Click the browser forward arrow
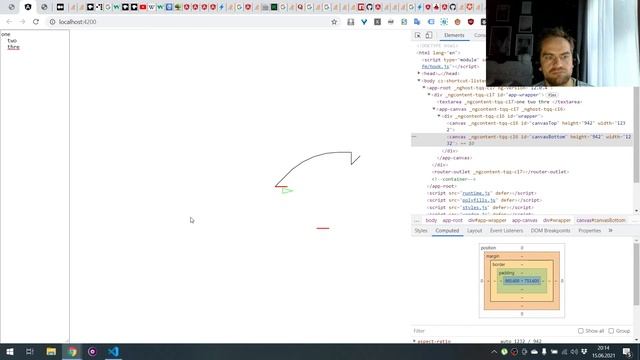640x360 pixels. click(22, 22)
